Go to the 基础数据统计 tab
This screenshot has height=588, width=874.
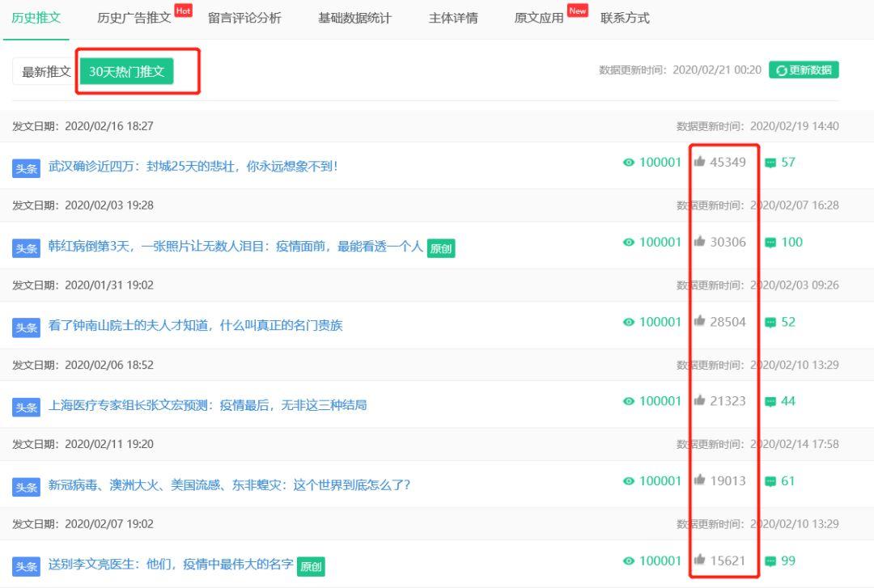354,18
